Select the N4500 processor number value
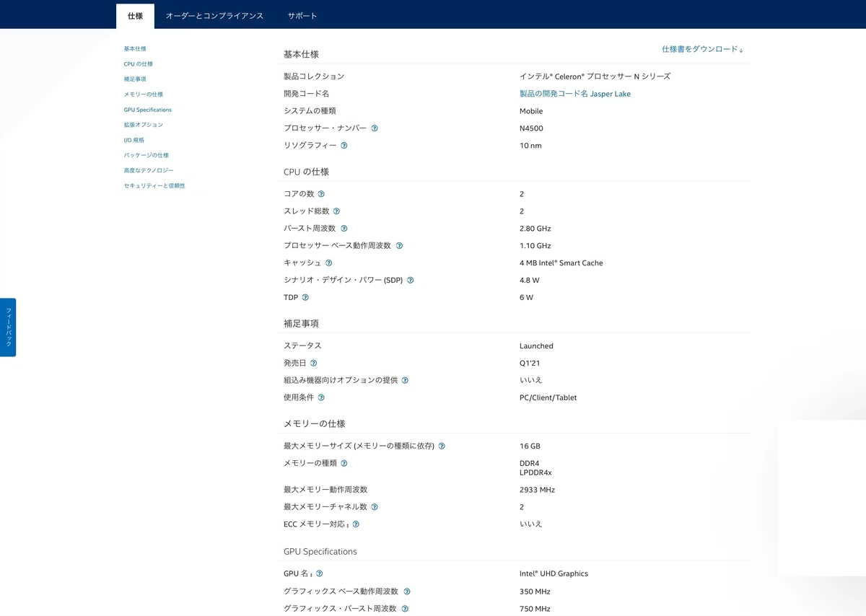 pos(531,128)
